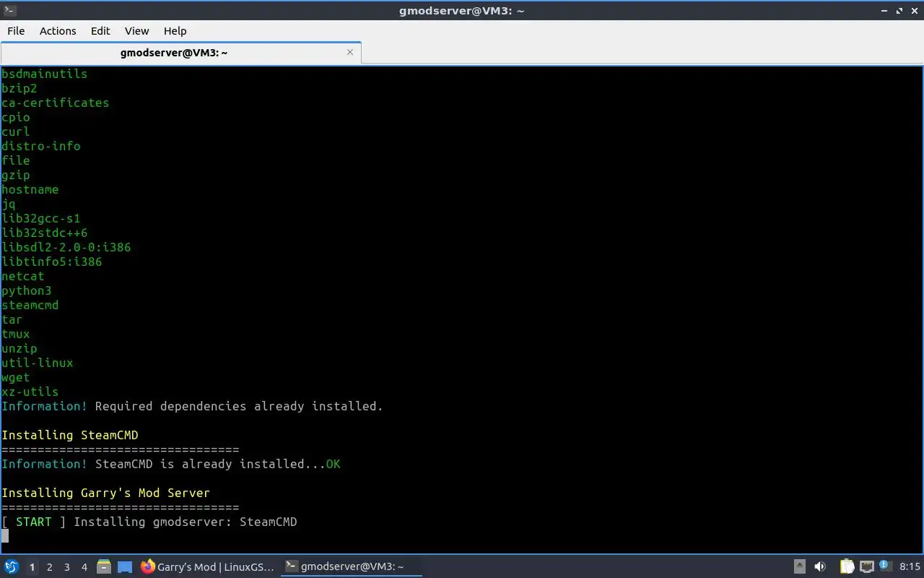Image resolution: width=924 pixels, height=578 pixels.
Task: Open the File menu
Action: pos(16,31)
